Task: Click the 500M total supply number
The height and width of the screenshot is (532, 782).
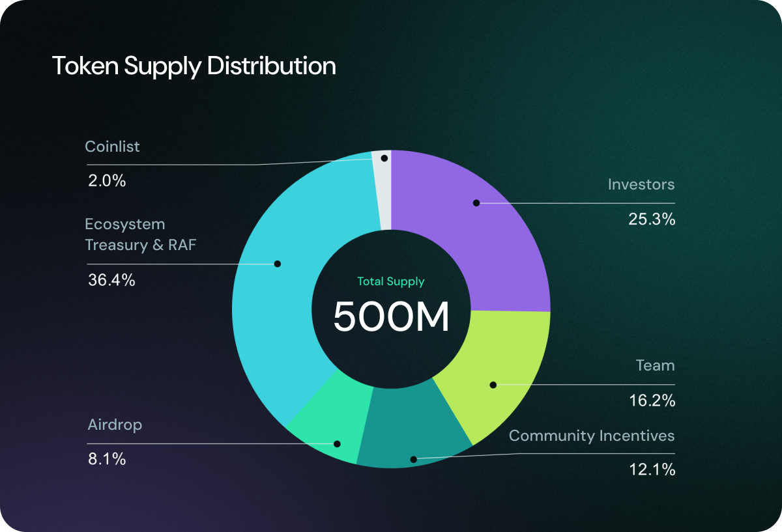Action: coord(392,317)
